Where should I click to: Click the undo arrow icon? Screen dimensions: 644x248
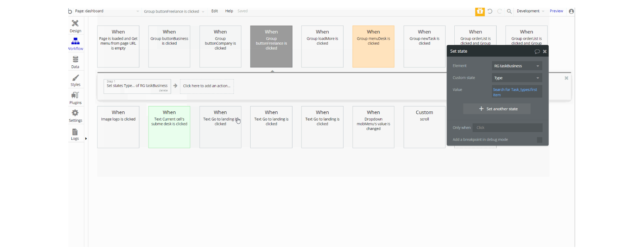tap(490, 11)
